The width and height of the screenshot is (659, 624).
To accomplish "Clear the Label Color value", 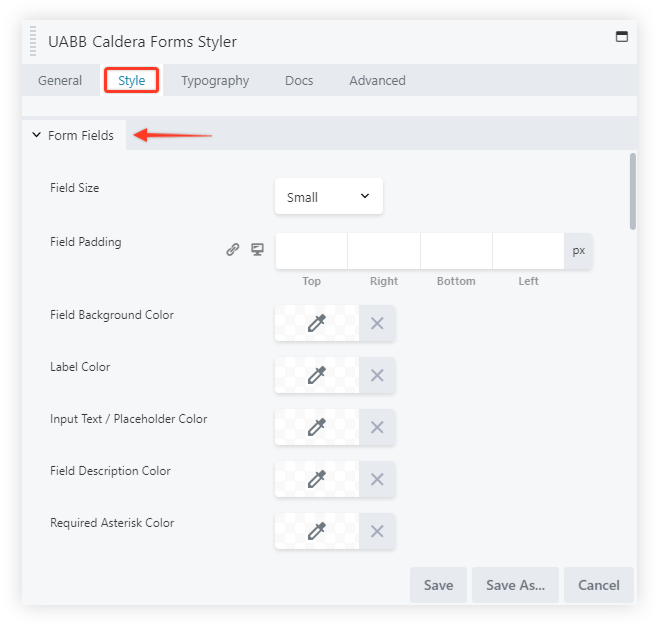I will [377, 375].
